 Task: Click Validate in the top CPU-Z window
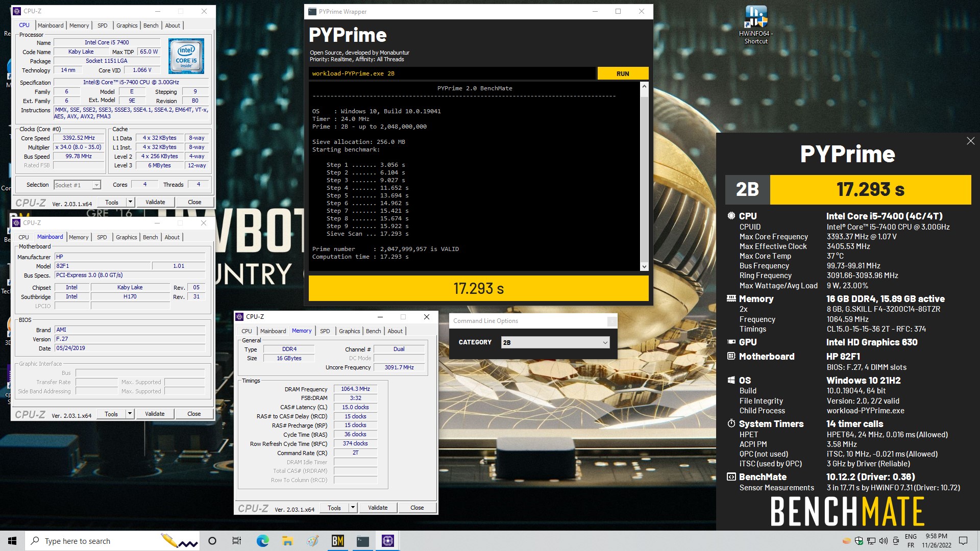click(x=155, y=202)
